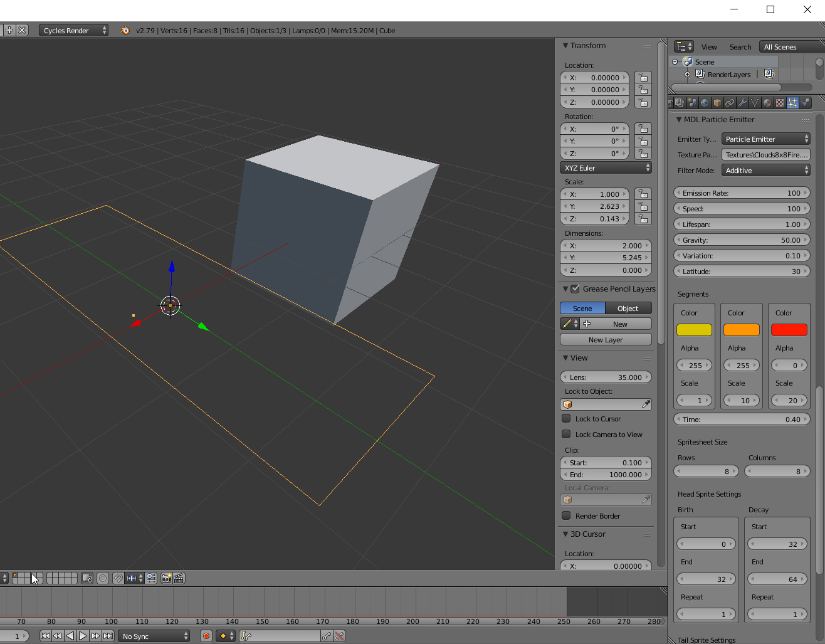Open the Cycles Render engine dropdown
825x644 pixels.
[74, 31]
